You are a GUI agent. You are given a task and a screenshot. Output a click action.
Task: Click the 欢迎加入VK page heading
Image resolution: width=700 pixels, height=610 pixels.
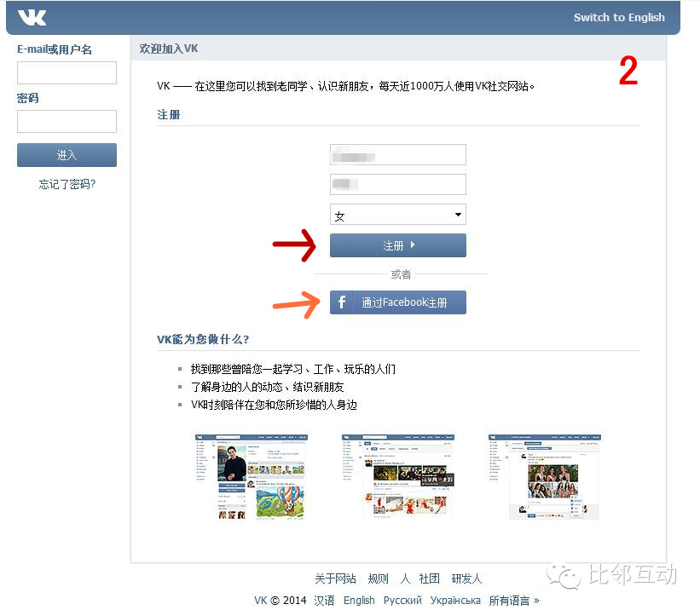(x=169, y=49)
